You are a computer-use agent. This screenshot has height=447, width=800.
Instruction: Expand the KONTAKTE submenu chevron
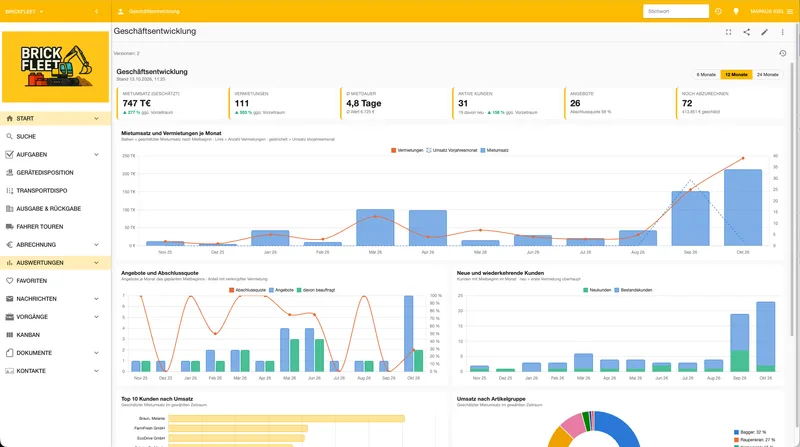coord(96,371)
